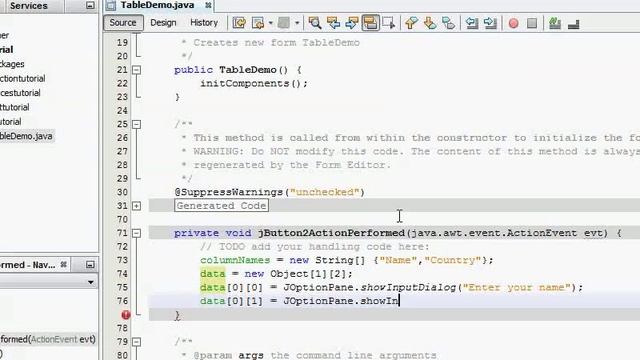640x360 pixels.
Task: Minimize the Navigator panel group
Action: click(90, 265)
